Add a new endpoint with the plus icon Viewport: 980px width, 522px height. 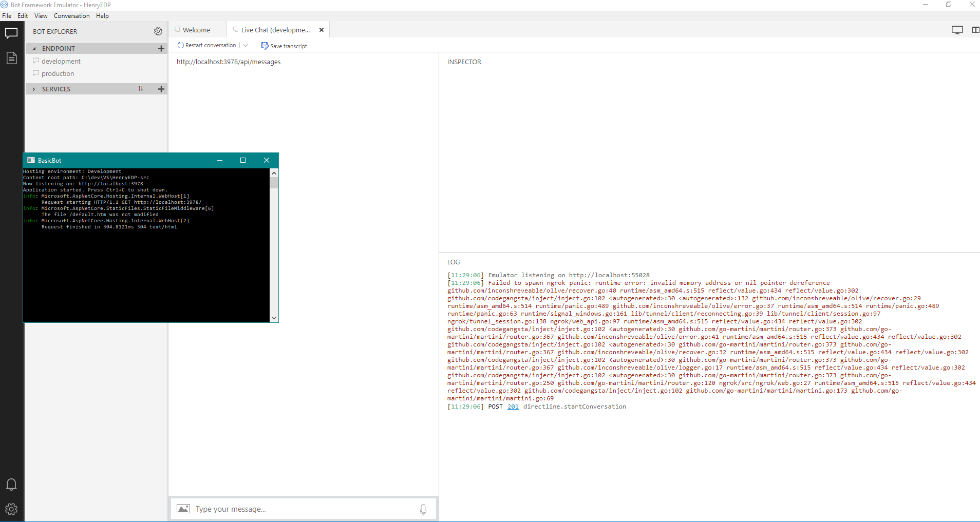click(x=161, y=48)
